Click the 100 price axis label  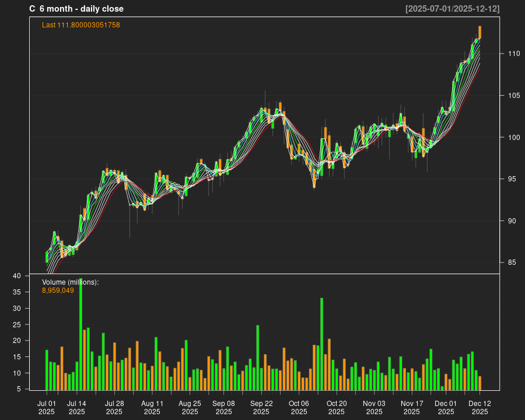513,137
